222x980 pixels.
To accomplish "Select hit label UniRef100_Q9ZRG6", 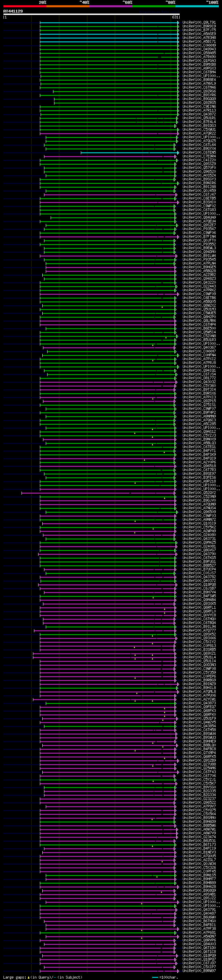I will [199, 91].
